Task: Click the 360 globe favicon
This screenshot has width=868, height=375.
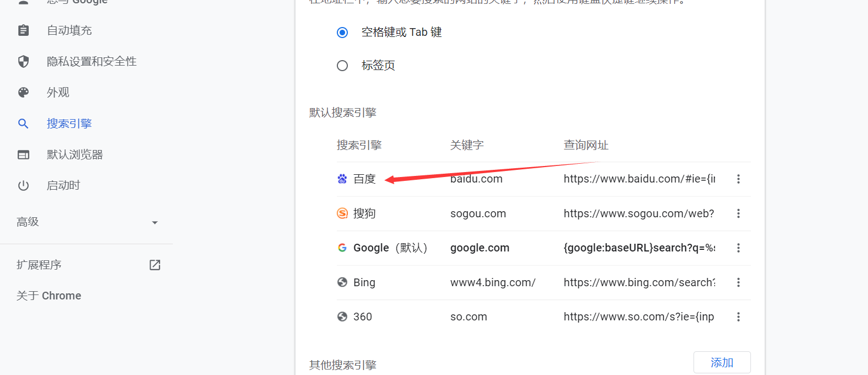Action: click(x=342, y=317)
